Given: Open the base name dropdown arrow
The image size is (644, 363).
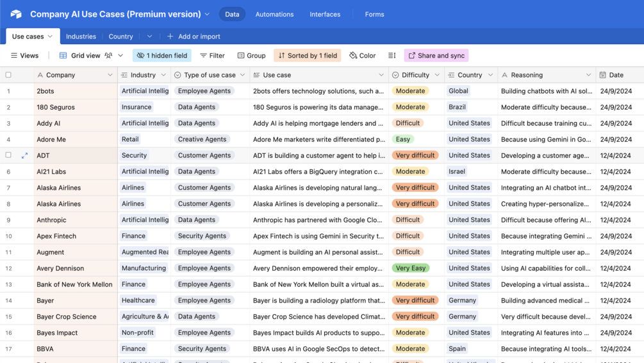Looking at the screenshot, I should click(x=207, y=14).
